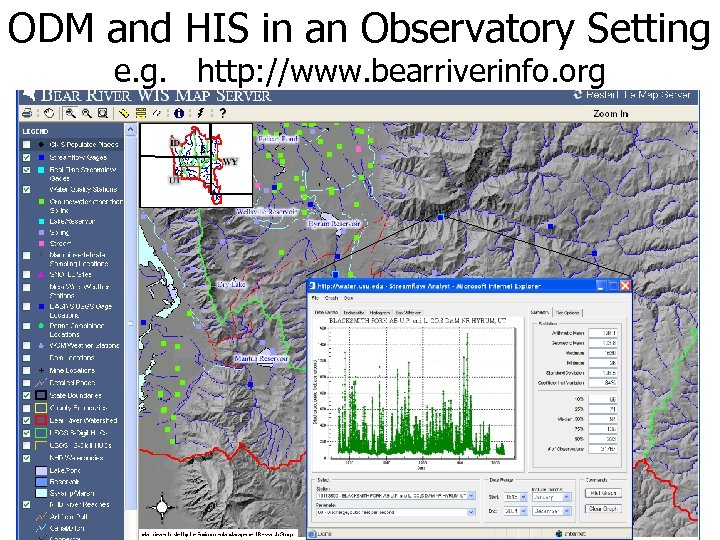Click the Restart the Map Server refresh icon
The width and height of the screenshot is (720, 540).
[578, 95]
